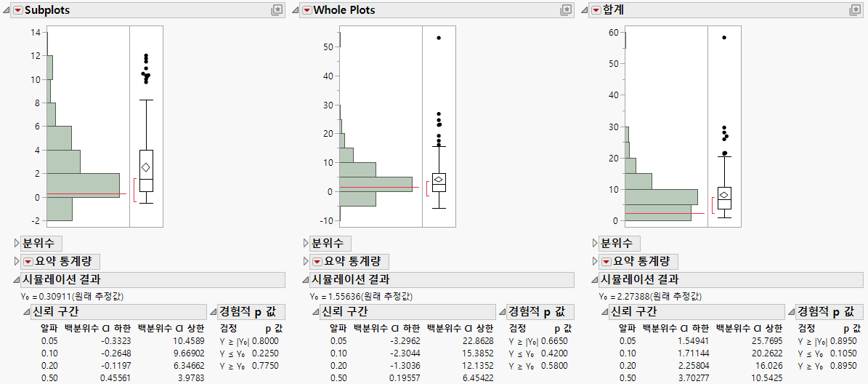The image size is (868, 384).
Task: Click the pin icon in 합계 header
Action: point(855,10)
